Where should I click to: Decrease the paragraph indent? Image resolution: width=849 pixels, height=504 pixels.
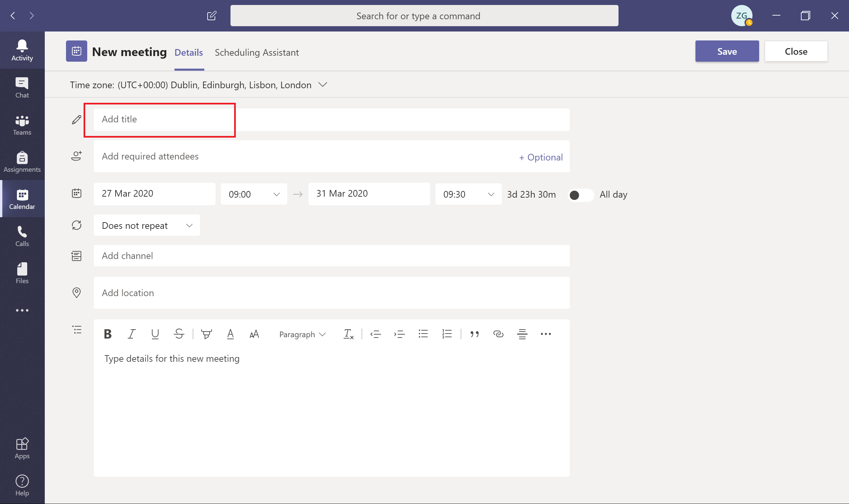click(376, 334)
